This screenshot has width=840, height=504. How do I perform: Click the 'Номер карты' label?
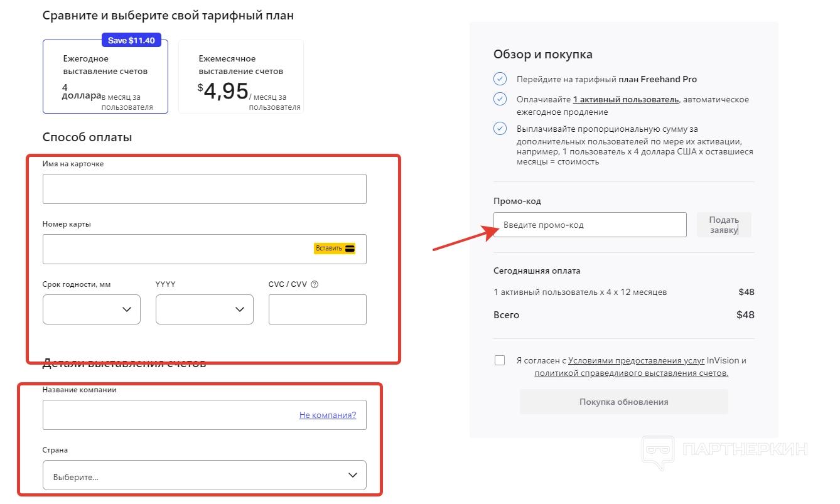(67, 224)
